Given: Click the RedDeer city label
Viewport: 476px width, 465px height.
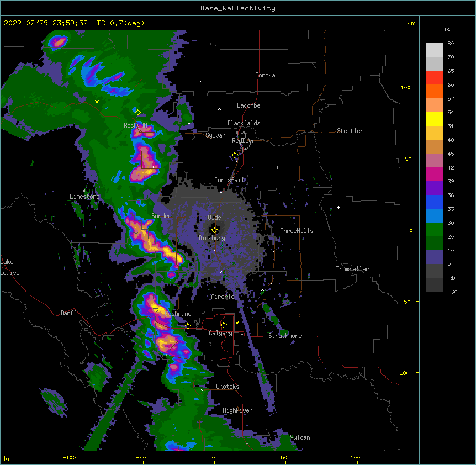Looking at the screenshot, I should pos(243,141).
